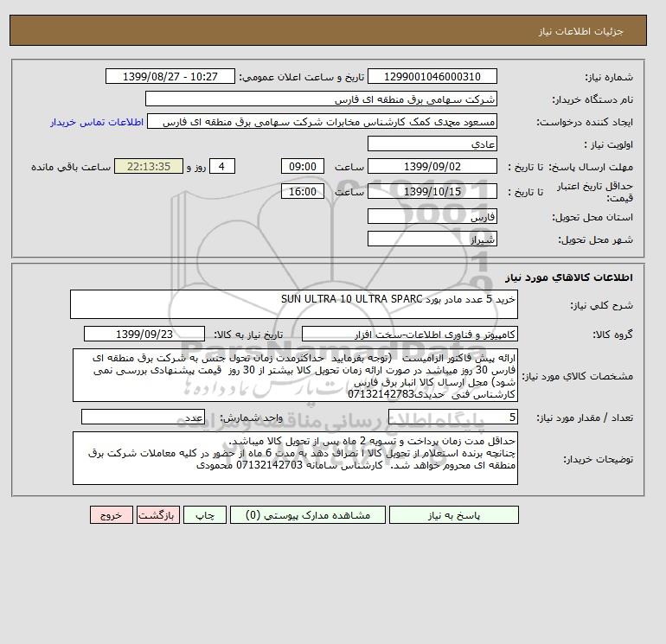Click the response deadline date 1399/09/02

coord(432,167)
